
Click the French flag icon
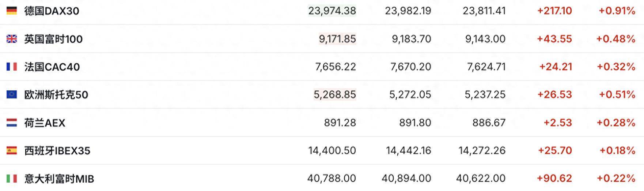tap(12, 67)
